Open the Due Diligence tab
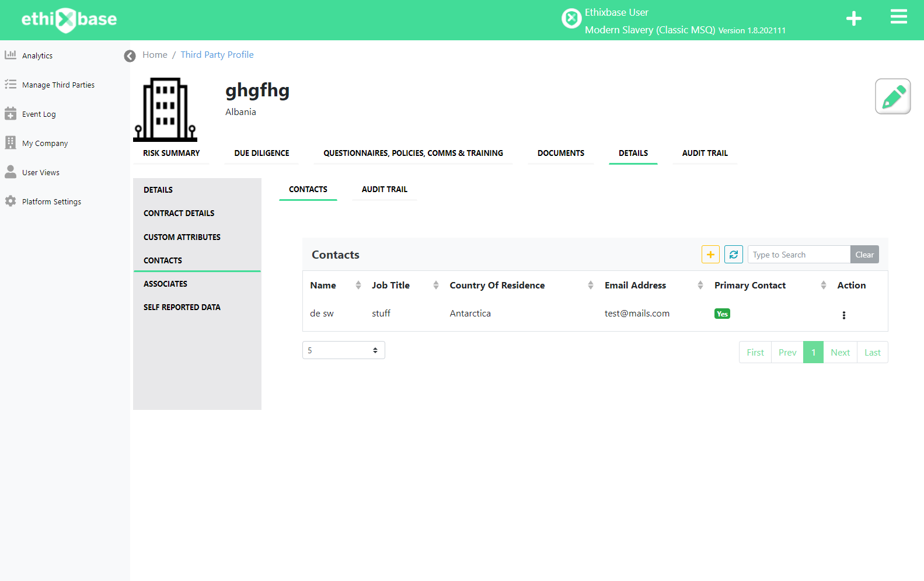This screenshot has height=581, width=924. point(261,153)
